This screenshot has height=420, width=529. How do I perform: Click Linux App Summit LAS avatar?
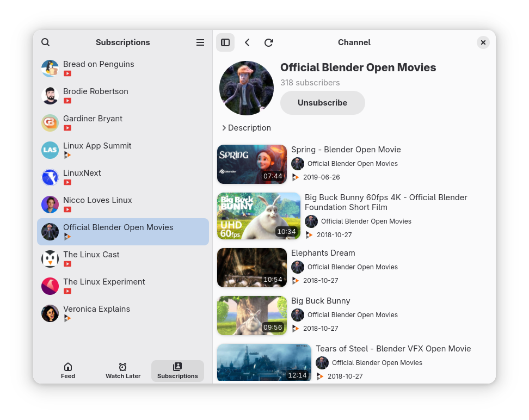point(50,150)
